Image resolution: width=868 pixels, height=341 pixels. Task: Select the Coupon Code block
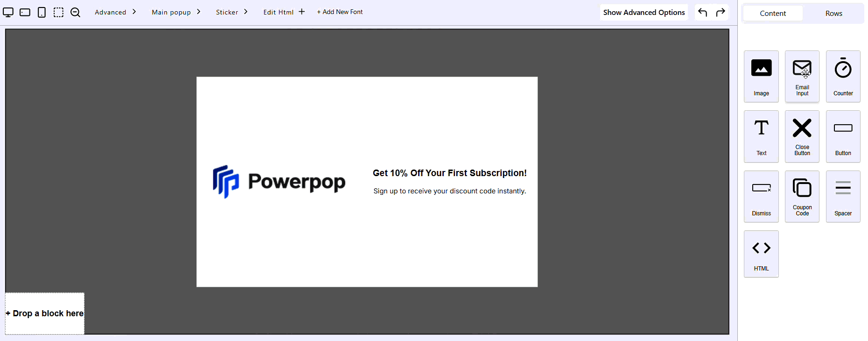pos(802,196)
